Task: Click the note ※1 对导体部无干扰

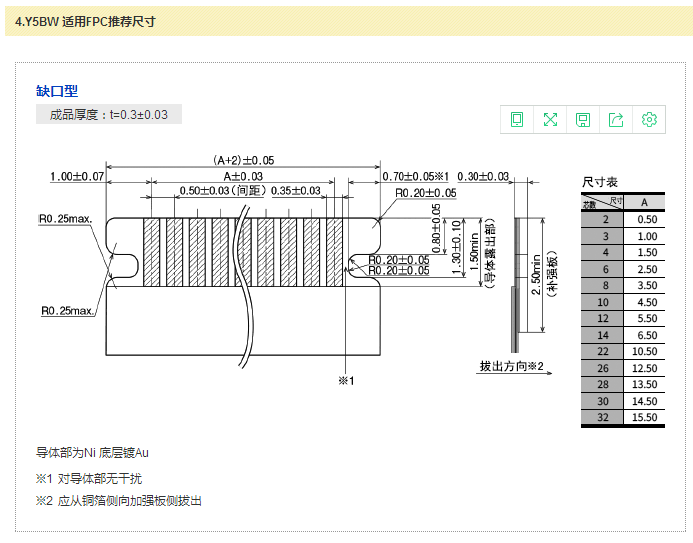Action: tap(89, 479)
